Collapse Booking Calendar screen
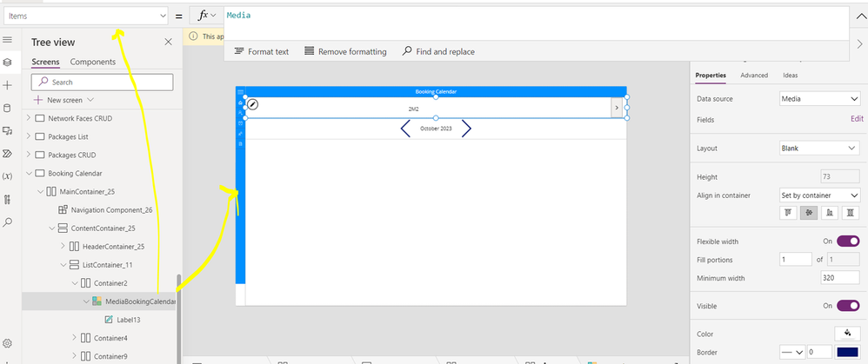The image size is (868, 364). [28, 173]
